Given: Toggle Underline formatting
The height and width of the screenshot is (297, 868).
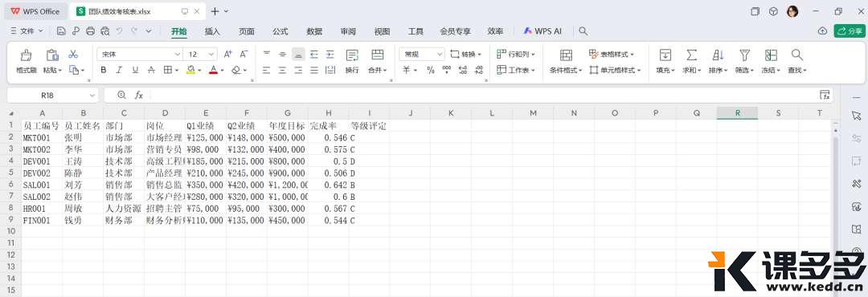Looking at the screenshot, I should (135, 71).
